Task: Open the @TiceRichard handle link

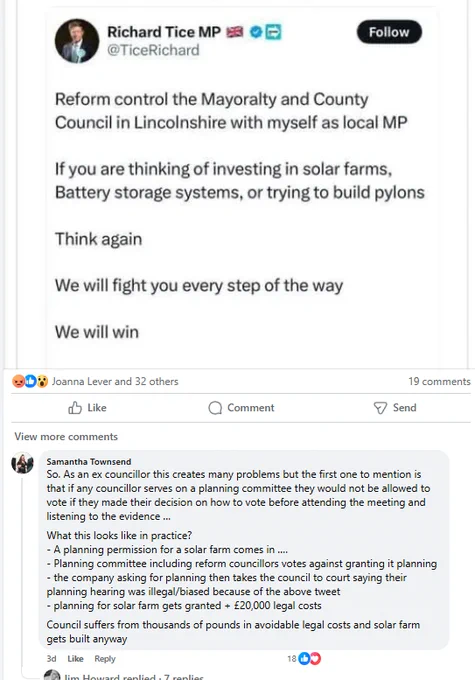Action: click(153, 50)
